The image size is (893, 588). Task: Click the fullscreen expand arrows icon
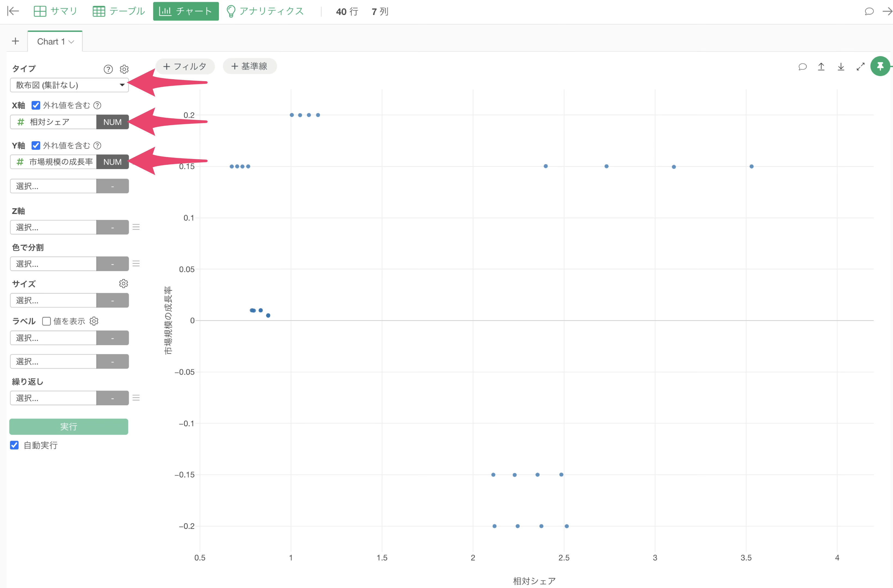point(860,67)
